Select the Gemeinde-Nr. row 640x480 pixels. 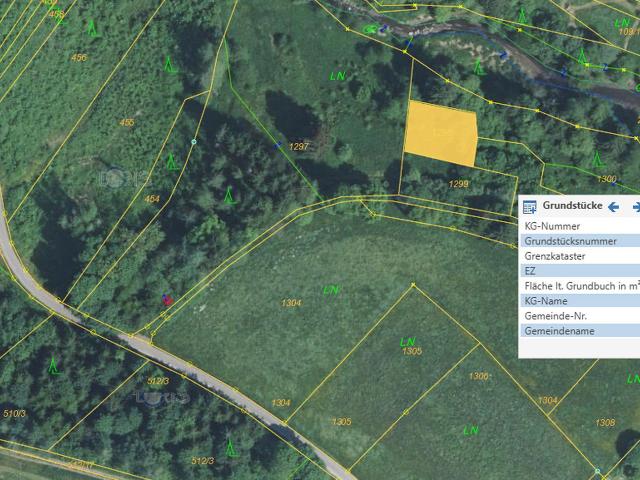[578, 316]
